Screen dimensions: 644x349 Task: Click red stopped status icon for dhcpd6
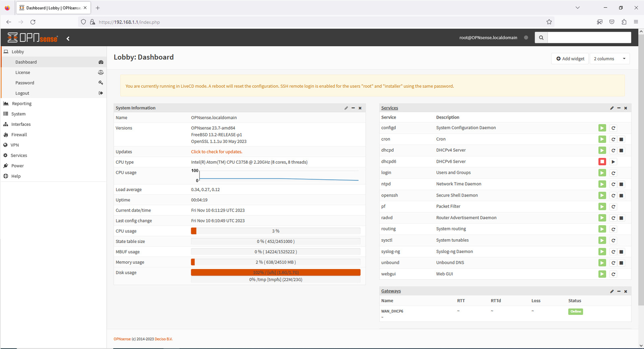[602, 162]
